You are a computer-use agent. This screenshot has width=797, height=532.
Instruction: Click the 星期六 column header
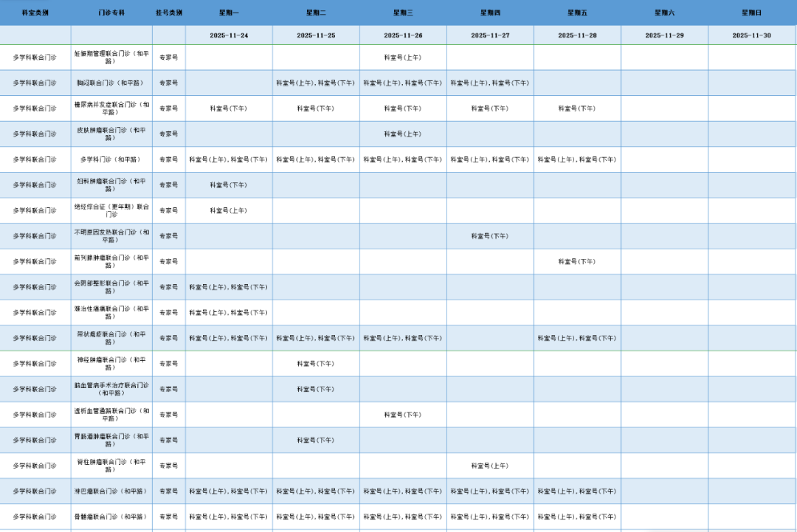tap(664, 13)
